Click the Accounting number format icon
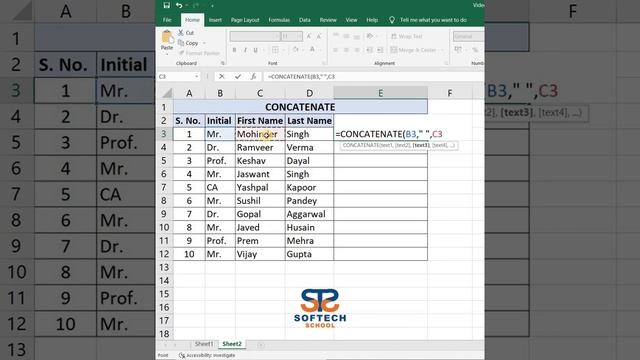 (x=458, y=50)
